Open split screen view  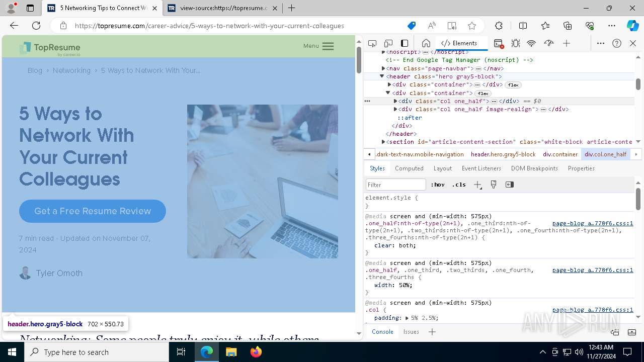coord(523,26)
